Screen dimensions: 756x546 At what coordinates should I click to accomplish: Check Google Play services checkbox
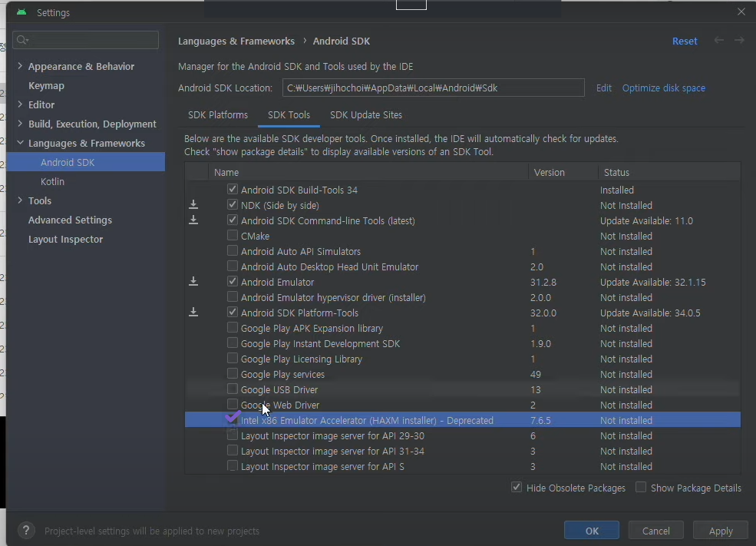point(233,374)
